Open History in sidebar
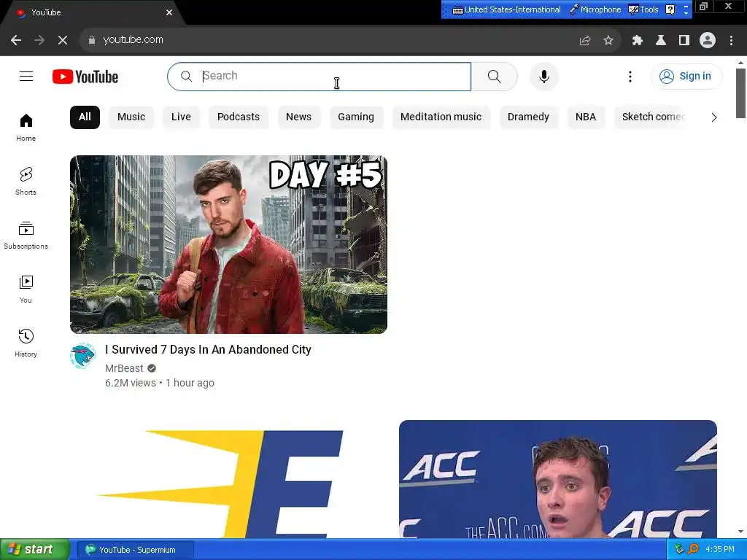 pyautogui.click(x=26, y=343)
